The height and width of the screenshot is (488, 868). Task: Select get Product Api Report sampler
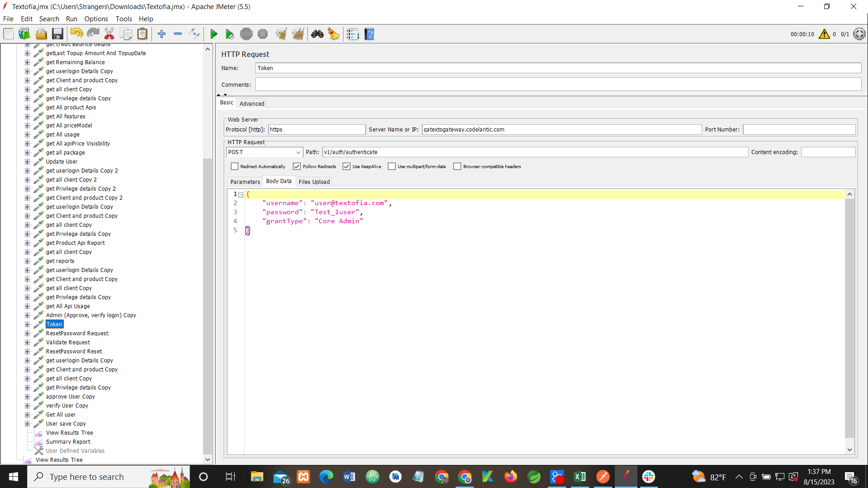[75, 243]
